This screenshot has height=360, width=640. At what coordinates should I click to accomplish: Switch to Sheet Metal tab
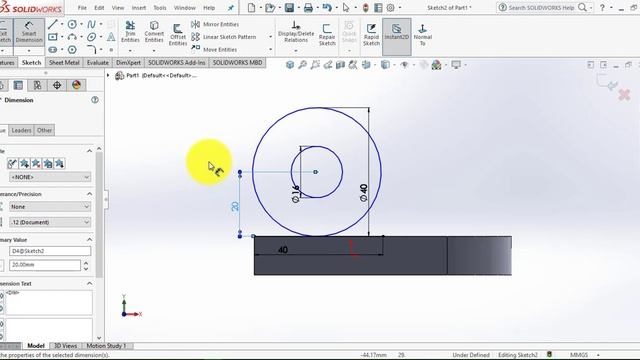pos(64,62)
